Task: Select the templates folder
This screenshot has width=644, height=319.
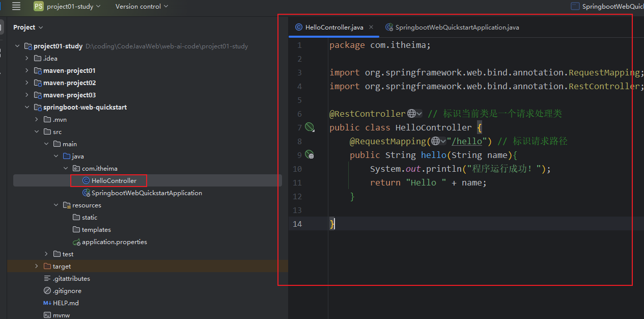Action: pyautogui.click(x=96, y=229)
